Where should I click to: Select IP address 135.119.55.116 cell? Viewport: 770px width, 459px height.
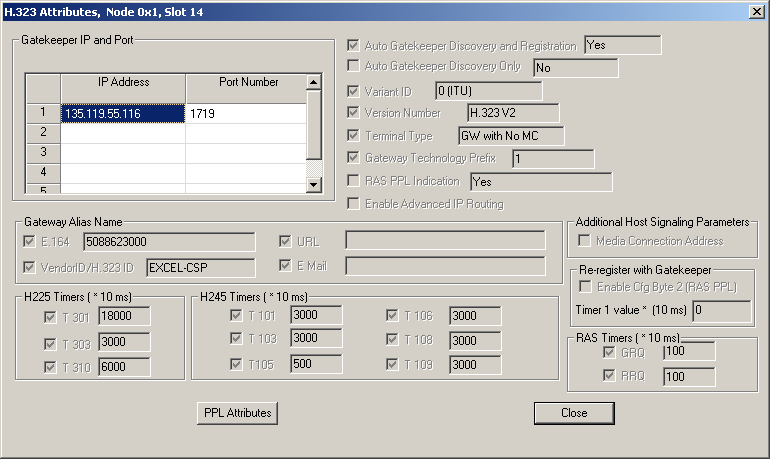[x=123, y=114]
